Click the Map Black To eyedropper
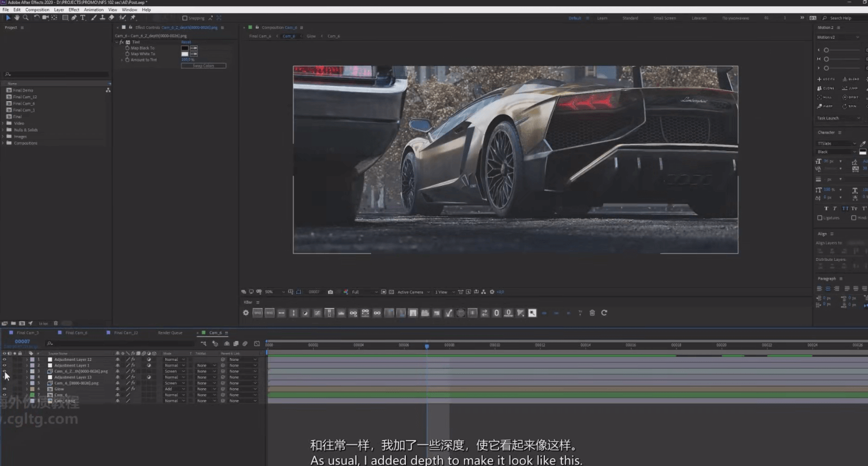 click(x=194, y=48)
